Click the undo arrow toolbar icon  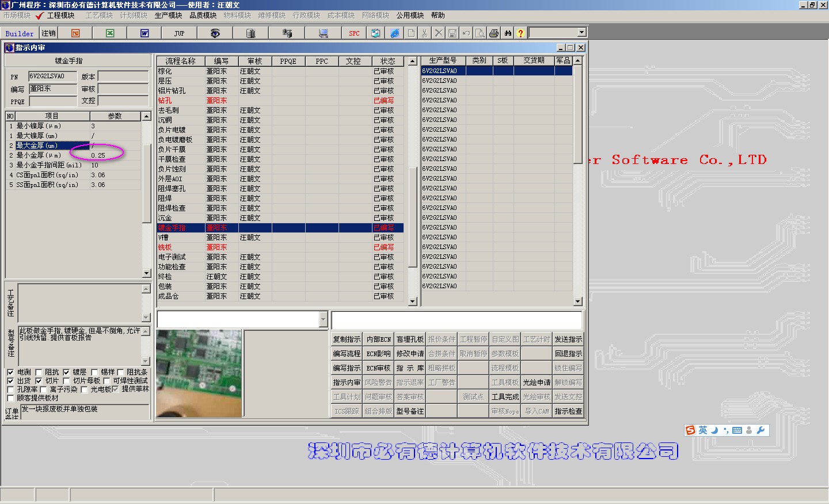[466, 33]
